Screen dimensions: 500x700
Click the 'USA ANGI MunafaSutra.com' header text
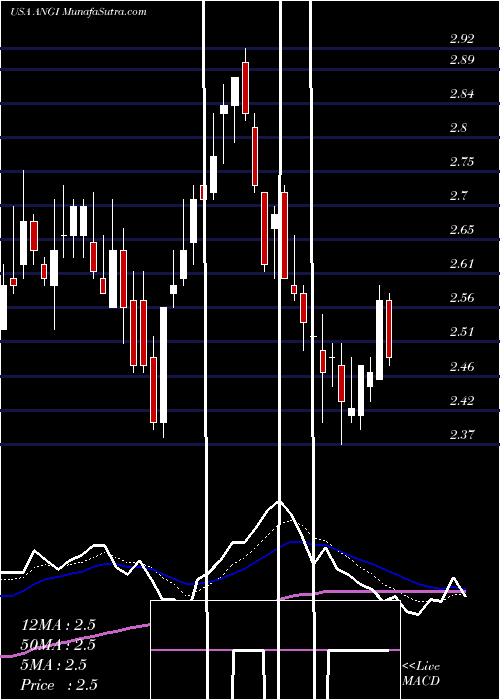click(x=78, y=12)
